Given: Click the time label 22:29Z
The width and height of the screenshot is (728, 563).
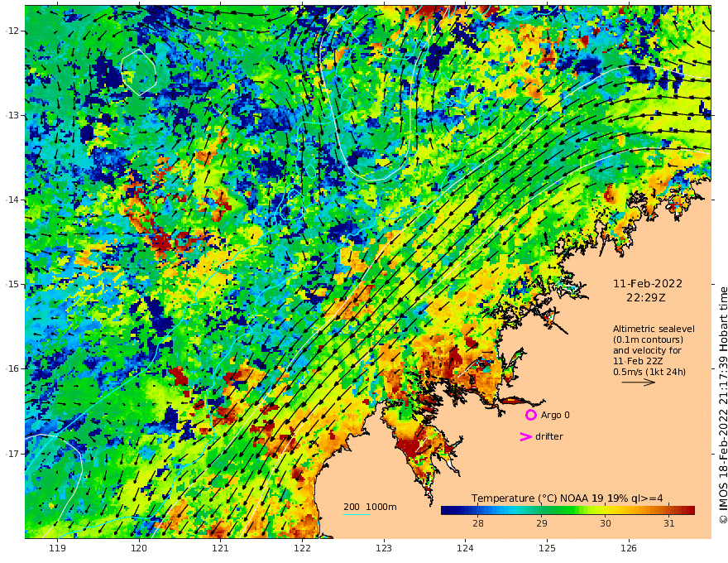Looking at the screenshot, I should click(x=646, y=298).
